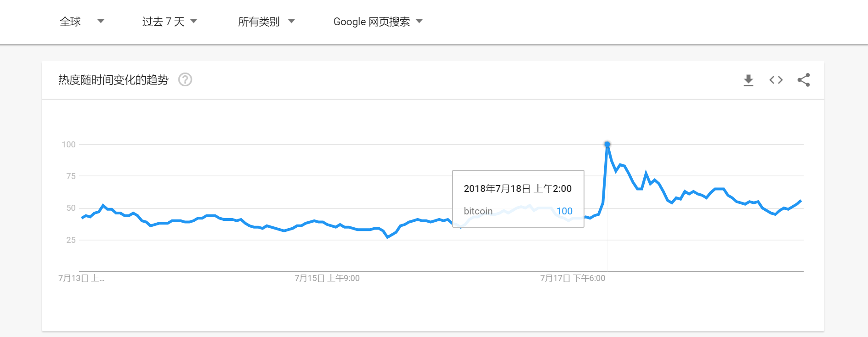Click the blue 100 value in tooltip
Viewport: 868px width, 337px height.
(x=564, y=211)
